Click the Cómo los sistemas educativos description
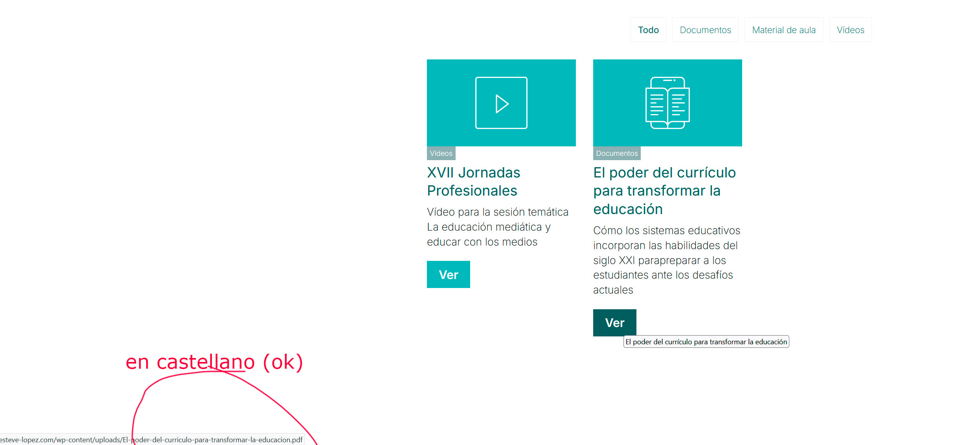This screenshot has width=980, height=445. 666,260
